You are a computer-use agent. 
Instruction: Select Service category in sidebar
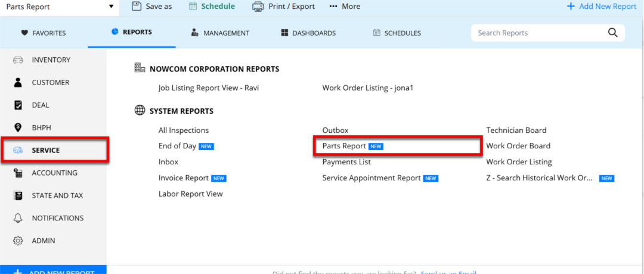pyautogui.click(x=54, y=150)
